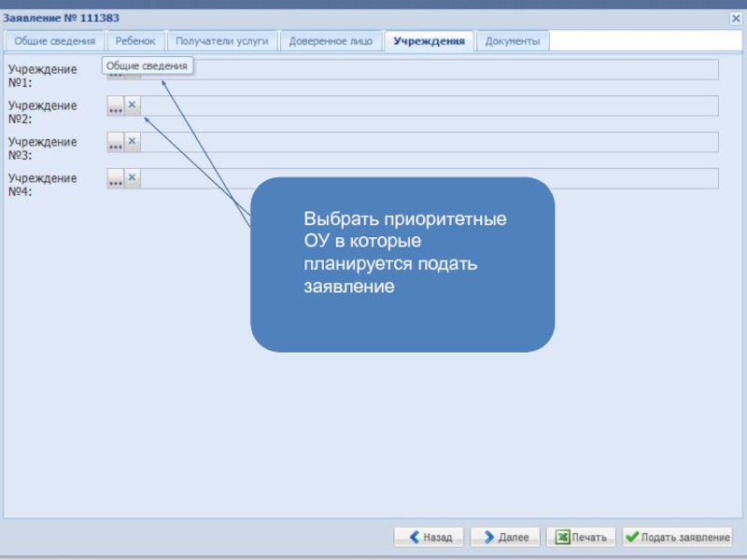
Task: Open institution picker for Учреждение №3
Action: (115, 143)
